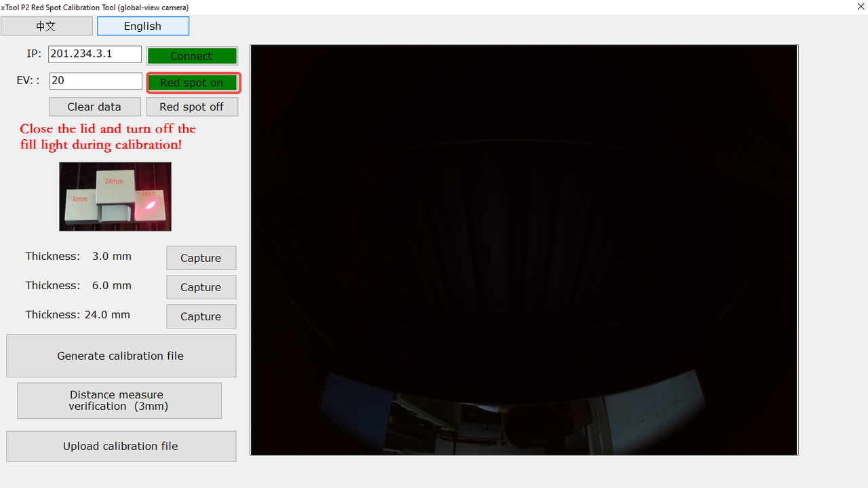Capture the 3.0 mm thickness sample
The image size is (868, 488).
tap(201, 259)
